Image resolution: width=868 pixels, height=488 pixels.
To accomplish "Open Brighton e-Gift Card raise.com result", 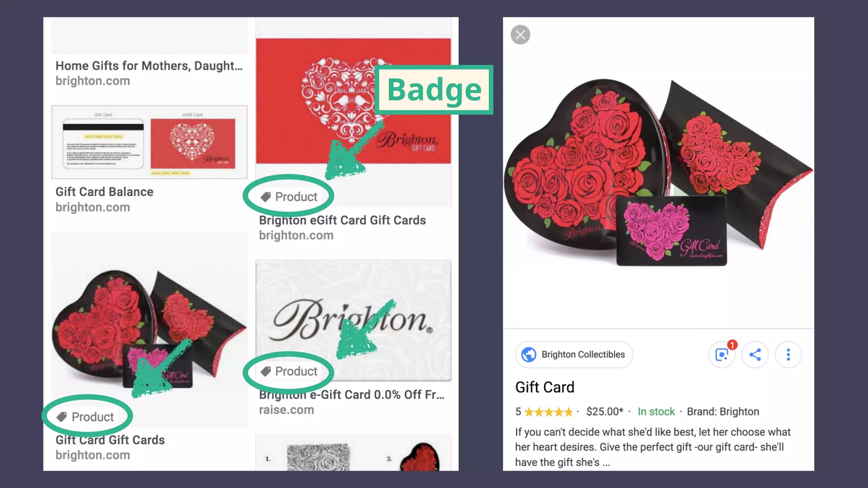I will tap(352, 395).
